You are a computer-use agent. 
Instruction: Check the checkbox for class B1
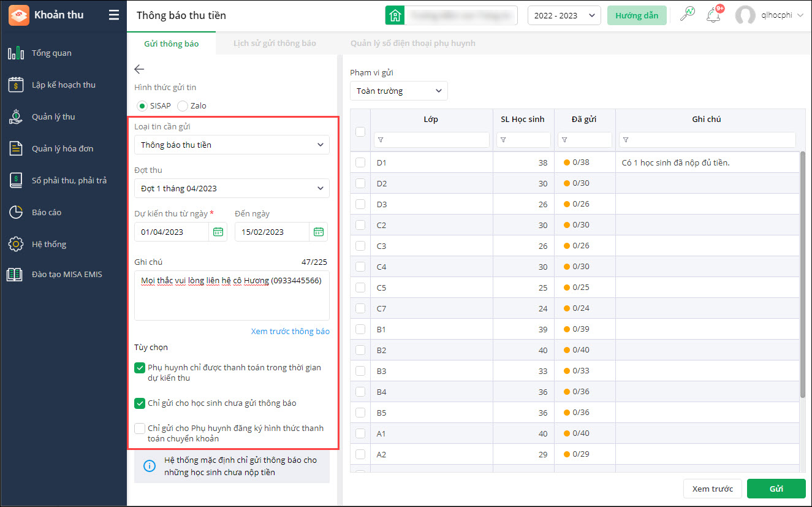click(360, 329)
